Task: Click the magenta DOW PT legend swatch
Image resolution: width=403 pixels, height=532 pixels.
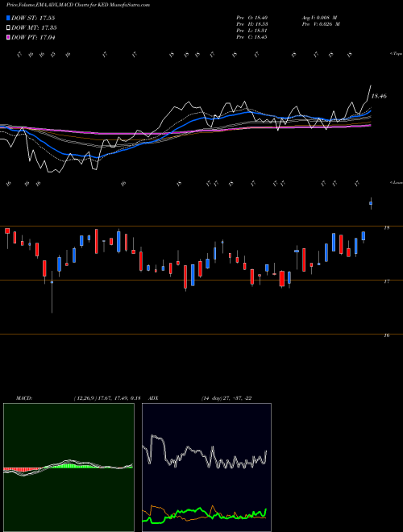Action: pos(8,37)
